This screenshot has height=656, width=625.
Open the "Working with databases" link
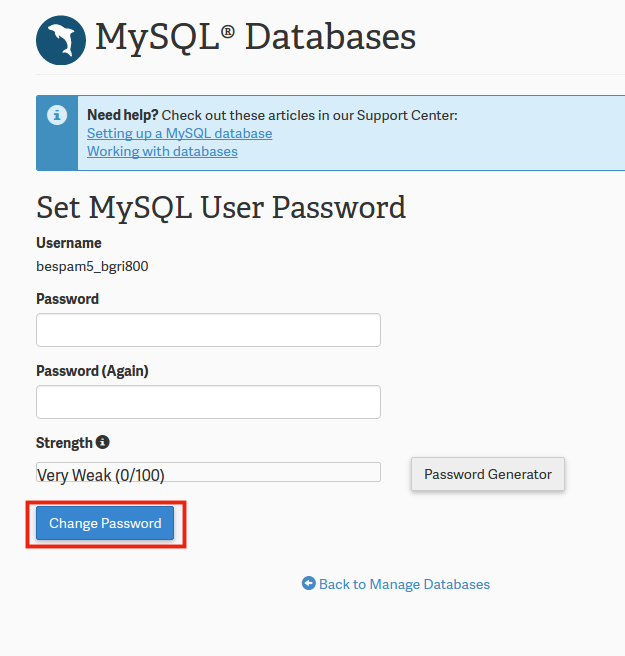(162, 151)
